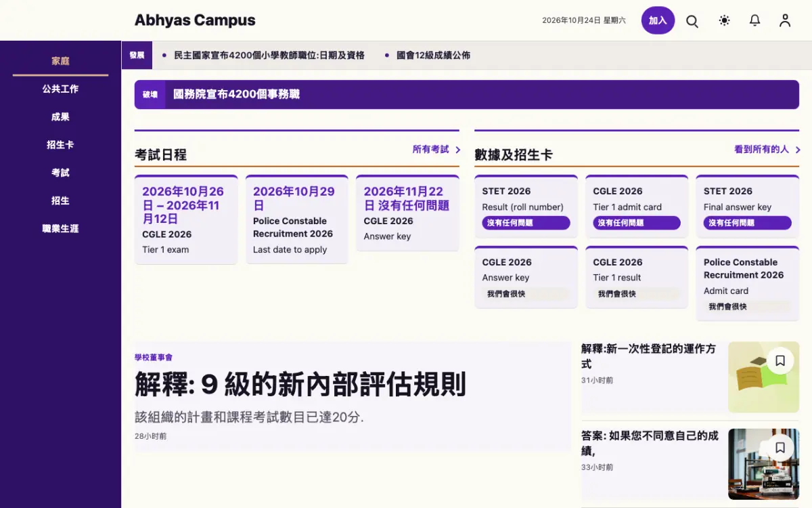
Task: Click the 破壞 breaking label
Action: (x=150, y=95)
